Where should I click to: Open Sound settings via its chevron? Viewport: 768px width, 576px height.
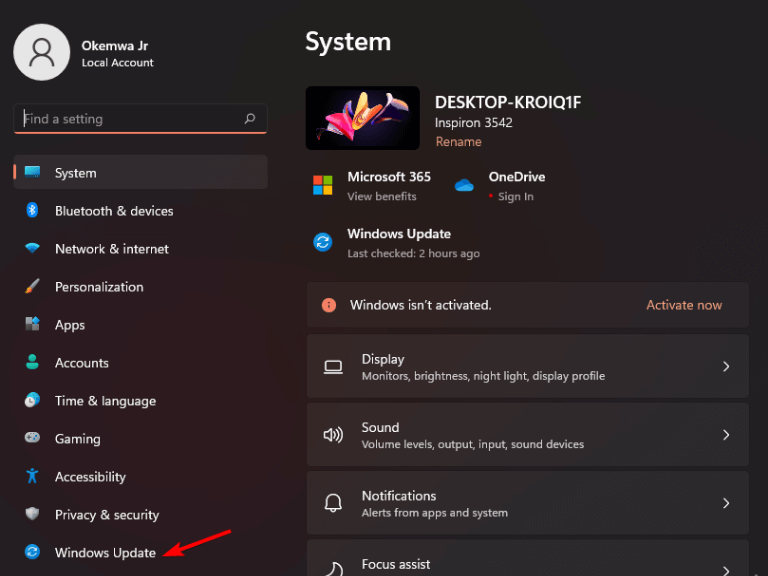(x=726, y=435)
